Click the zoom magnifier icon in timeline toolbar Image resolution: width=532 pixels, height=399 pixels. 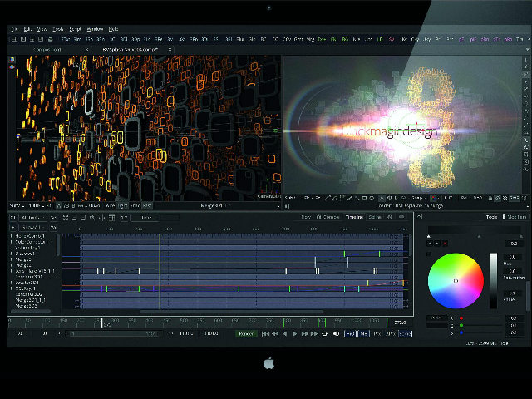click(92, 218)
